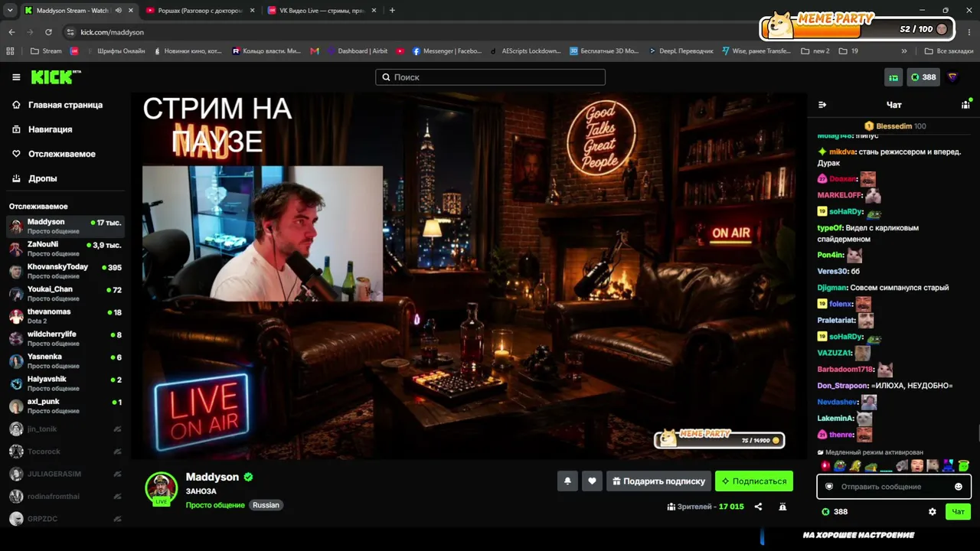The height and width of the screenshot is (551, 980).
Task: Open chat settings gear icon
Action: [x=932, y=512]
